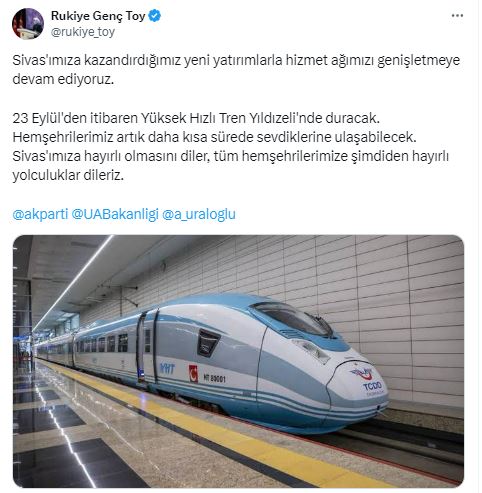Viewport: 482px width, 493px height.
Task: Click the paragraph beginning "Sivas'ımıza kazandırdığımız"
Action: 236,70
